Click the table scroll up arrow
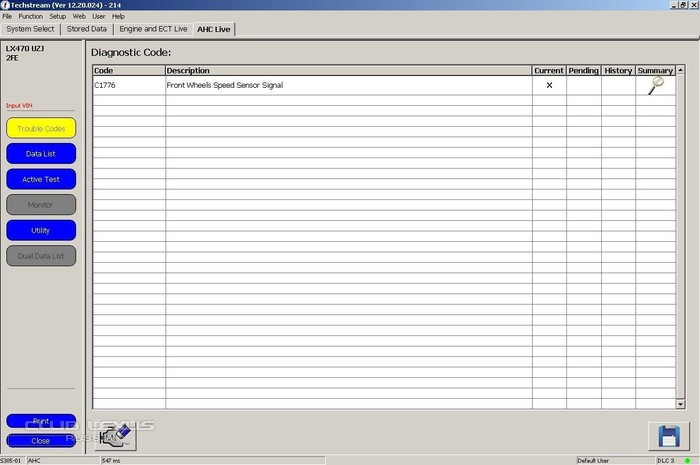This screenshot has height=465, width=700. pyautogui.click(x=681, y=70)
